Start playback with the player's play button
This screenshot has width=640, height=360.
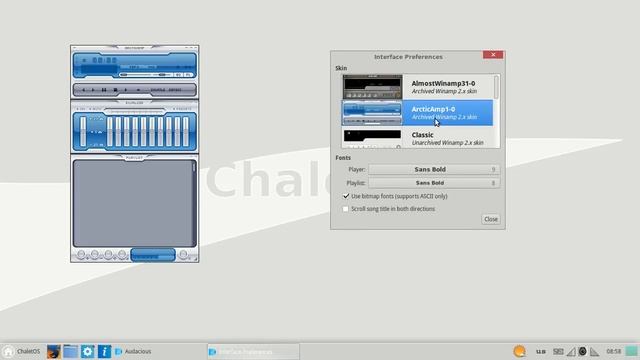pyautogui.click(x=93, y=90)
